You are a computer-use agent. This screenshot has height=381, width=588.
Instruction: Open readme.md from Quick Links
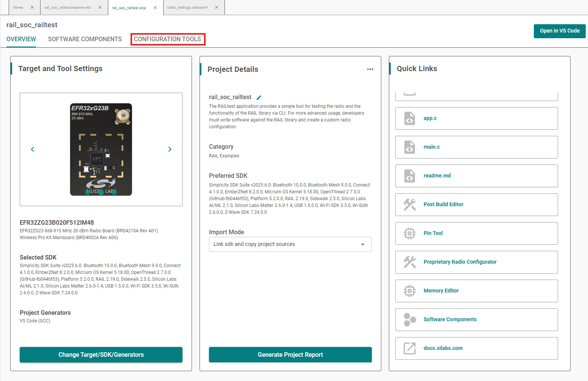coord(437,176)
